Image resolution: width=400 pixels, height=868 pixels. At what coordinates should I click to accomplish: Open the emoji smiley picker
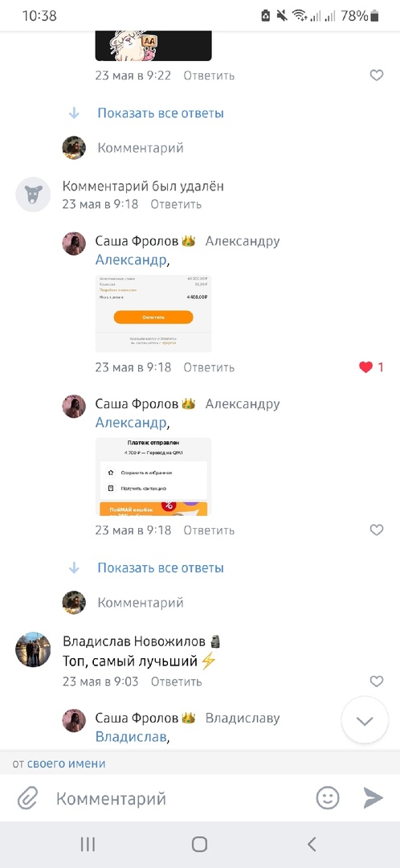coord(328,798)
